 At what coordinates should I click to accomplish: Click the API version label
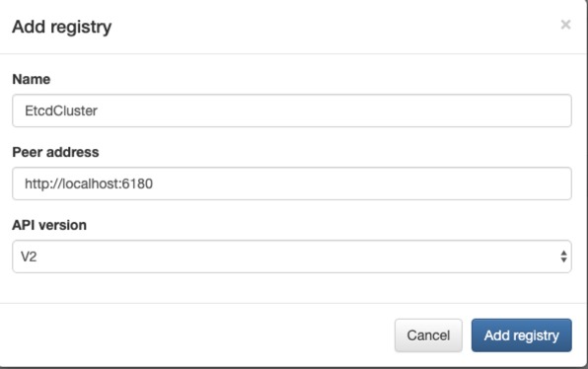point(49,225)
